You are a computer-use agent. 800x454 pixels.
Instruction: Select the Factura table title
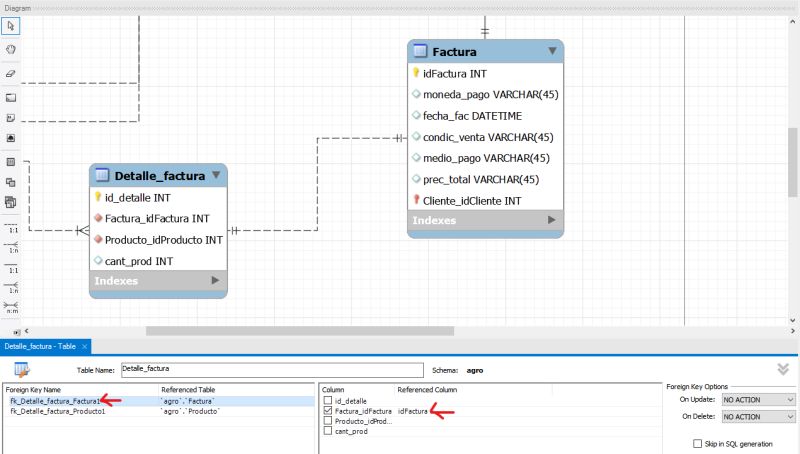[454, 52]
